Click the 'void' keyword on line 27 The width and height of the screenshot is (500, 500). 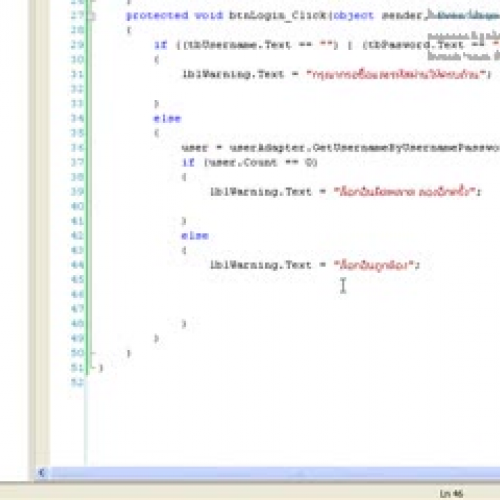coord(209,15)
